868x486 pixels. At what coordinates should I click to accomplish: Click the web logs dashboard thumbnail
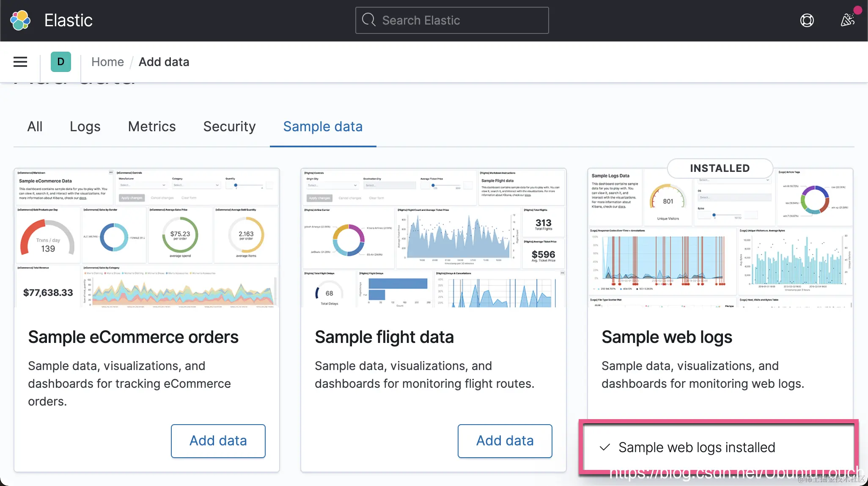coord(720,246)
